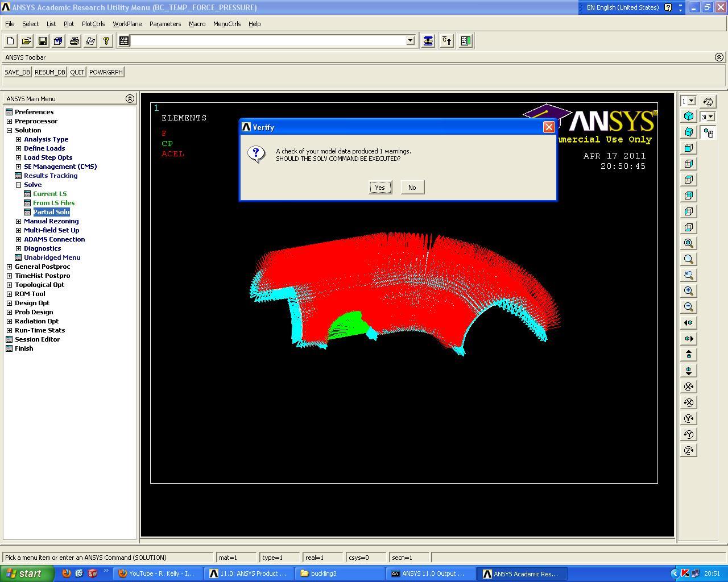The height and width of the screenshot is (582, 728).
Task: Switch to ANSYS 11.0 Output taskbar window
Action: [430, 573]
